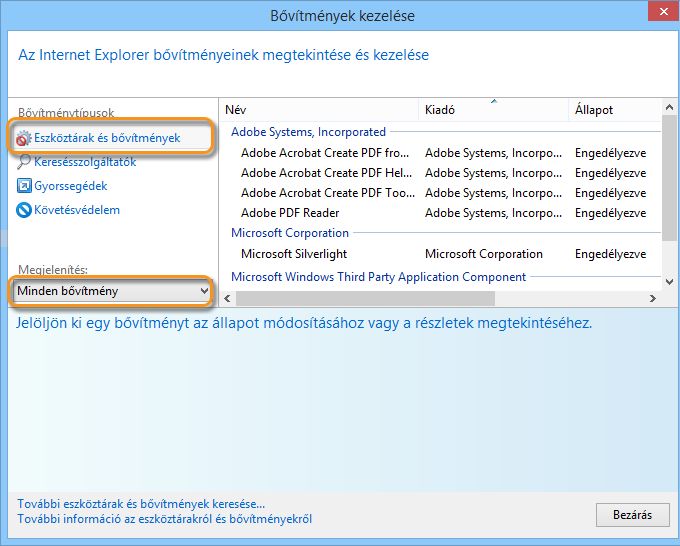Image resolution: width=680 pixels, height=546 pixels.
Task: Click the horizontal scrollbar thumb
Action: click(365, 298)
